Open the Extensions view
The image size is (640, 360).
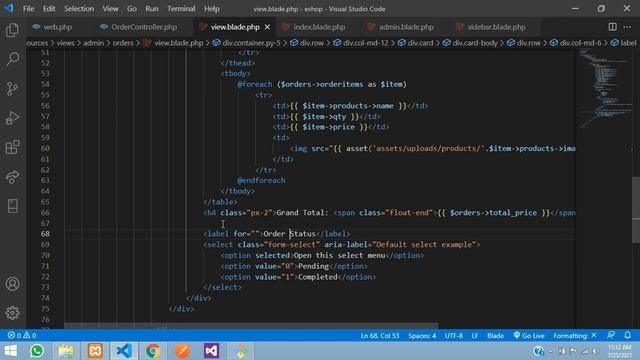click(x=12, y=147)
